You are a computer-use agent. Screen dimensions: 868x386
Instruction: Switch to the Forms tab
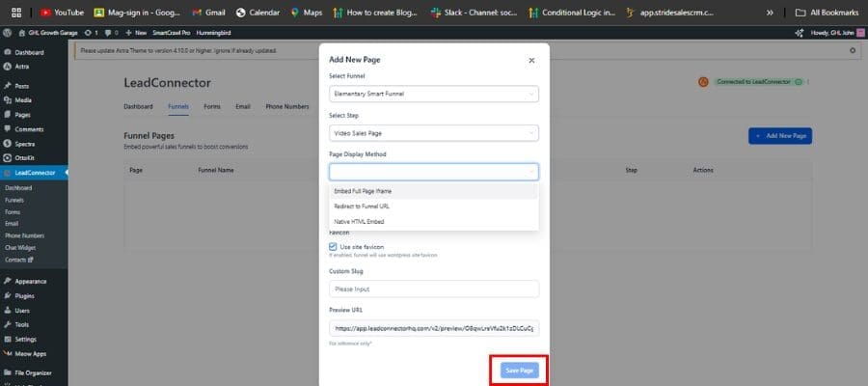pyautogui.click(x=212, y=106)
